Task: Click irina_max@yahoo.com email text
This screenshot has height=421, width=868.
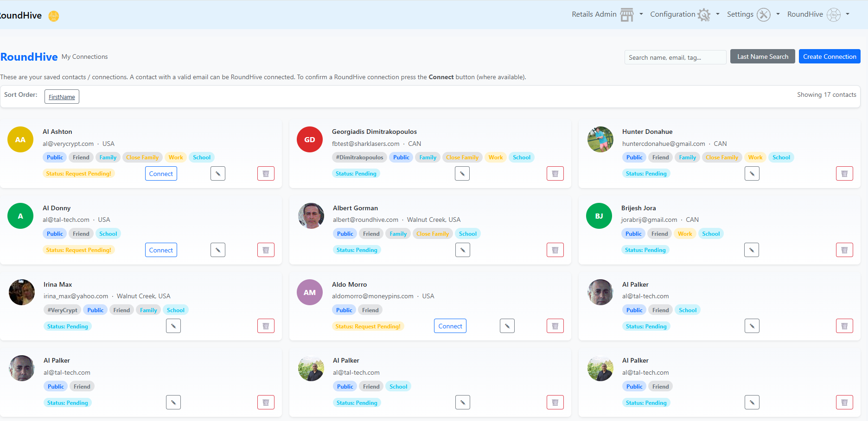Action: point(76,296)
